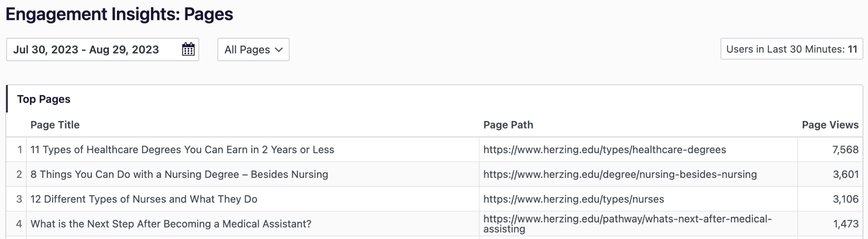Click the Page Title column header
The image size is (868, 239).
coord(55,125)
